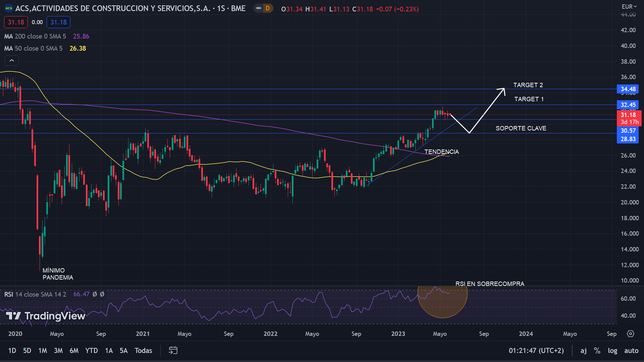Click the 34.48 price level label
Image resolution: width=644 pixels, height=362 pixels.
point(628,89)
